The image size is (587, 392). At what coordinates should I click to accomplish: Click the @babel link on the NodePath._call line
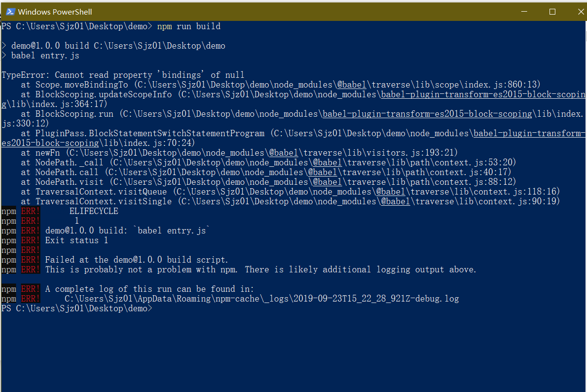(327, 162)
